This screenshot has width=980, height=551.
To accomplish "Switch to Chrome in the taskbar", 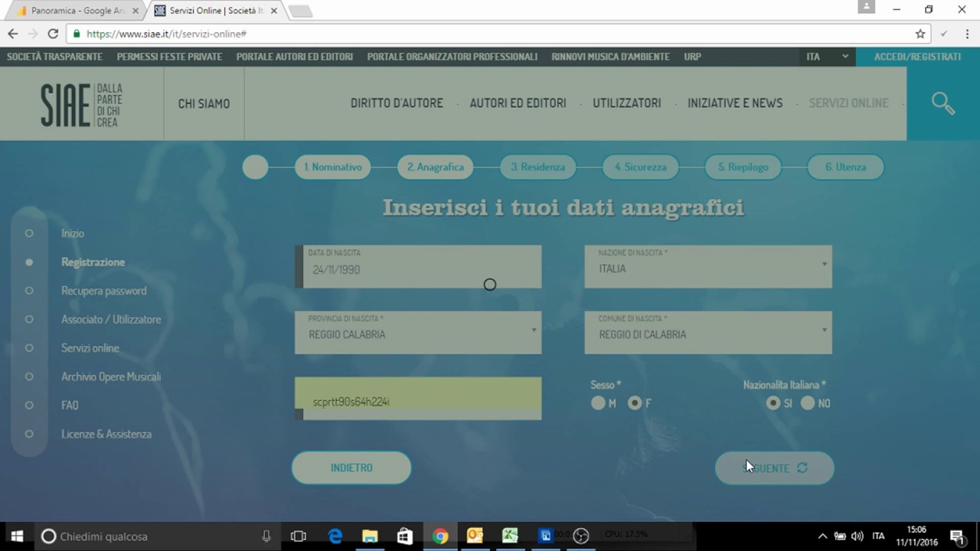I will coord(440,536).
